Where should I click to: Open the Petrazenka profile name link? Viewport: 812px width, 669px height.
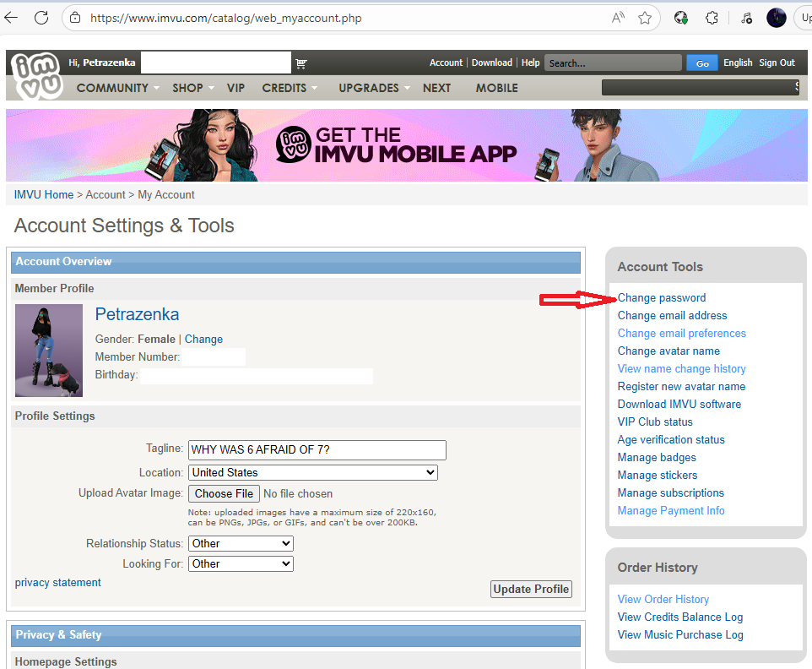click(137, 314)
